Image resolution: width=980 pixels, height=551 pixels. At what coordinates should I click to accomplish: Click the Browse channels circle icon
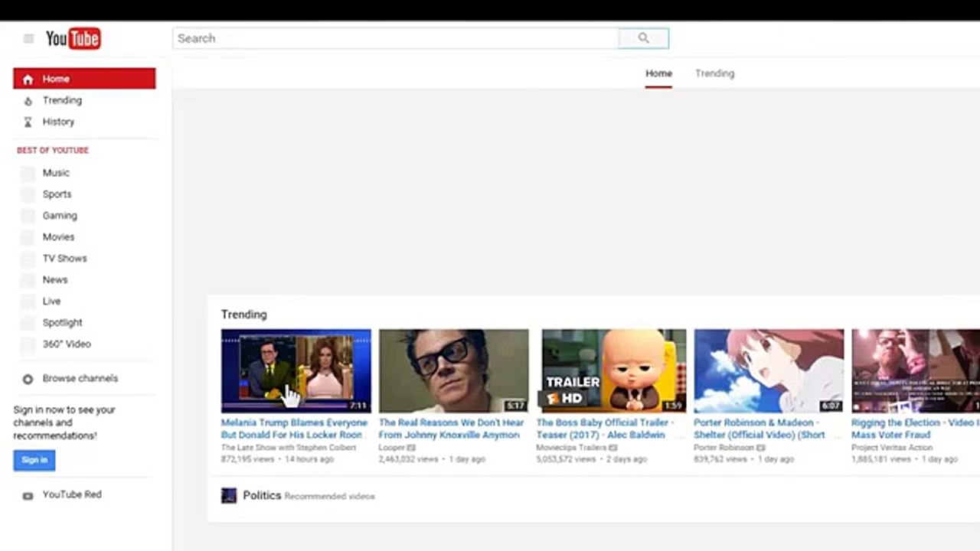tap(28, 379)
